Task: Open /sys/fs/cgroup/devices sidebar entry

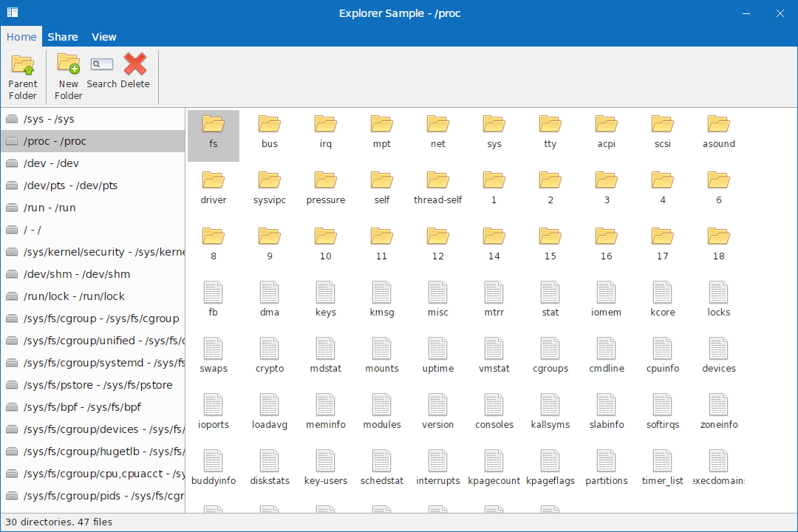Action: (x=92, y=429)
